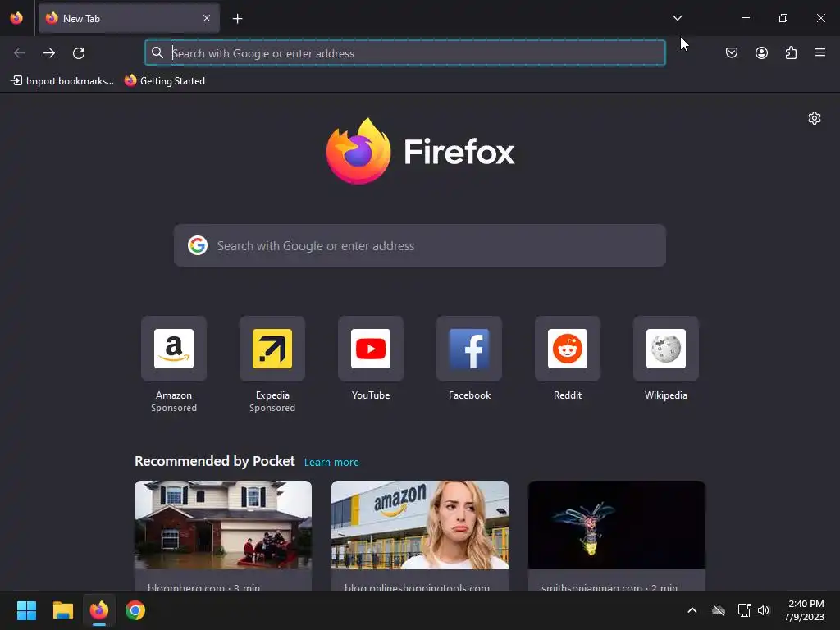Open the application hamburger menu

[x=820, y=52]
